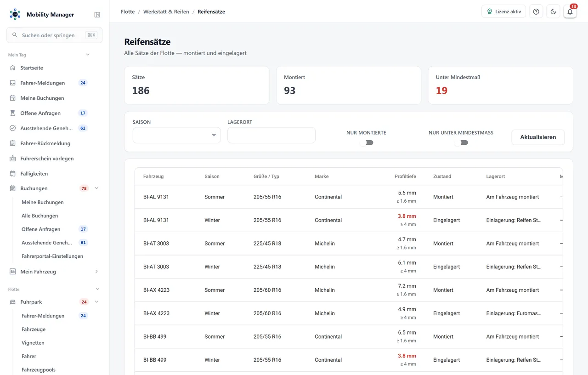Click the Offene Anfragen hourglass icon under Mein Tag
The height and width of the screenshot is (375, 588).
[x=13, y=113]
